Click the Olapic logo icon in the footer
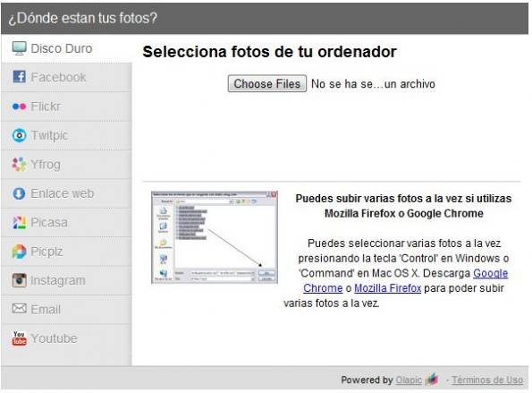Screen dimensions: 532x393 [432, 379]
